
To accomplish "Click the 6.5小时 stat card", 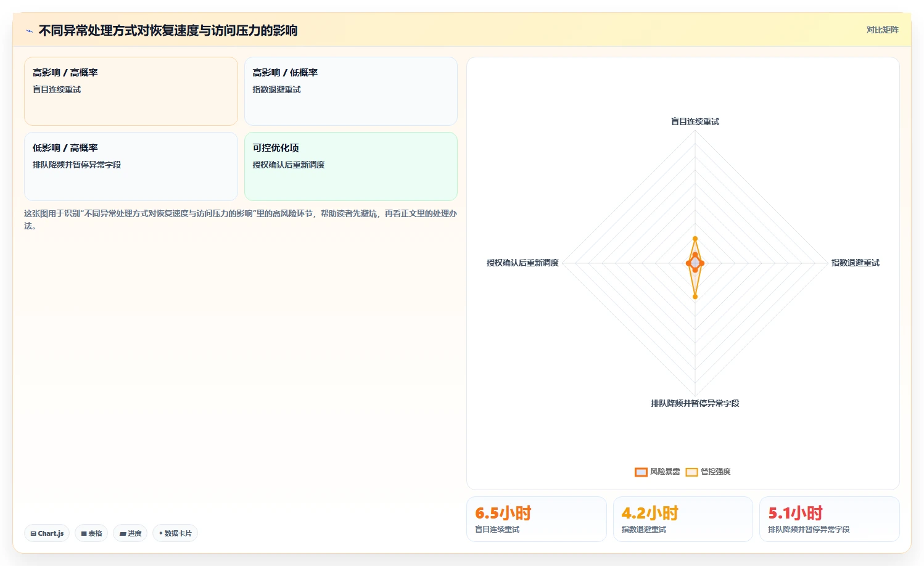I will click(x=537, y=519).
